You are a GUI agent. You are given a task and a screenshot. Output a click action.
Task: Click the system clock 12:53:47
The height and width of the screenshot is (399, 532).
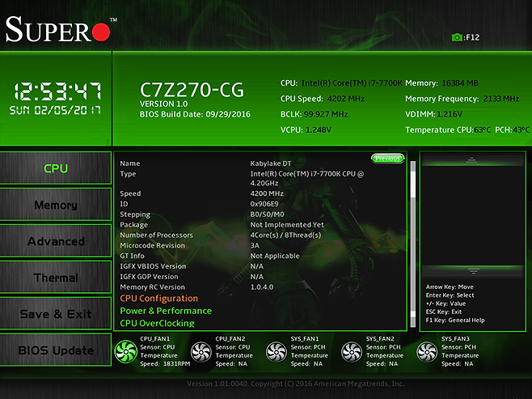point(57,91)
